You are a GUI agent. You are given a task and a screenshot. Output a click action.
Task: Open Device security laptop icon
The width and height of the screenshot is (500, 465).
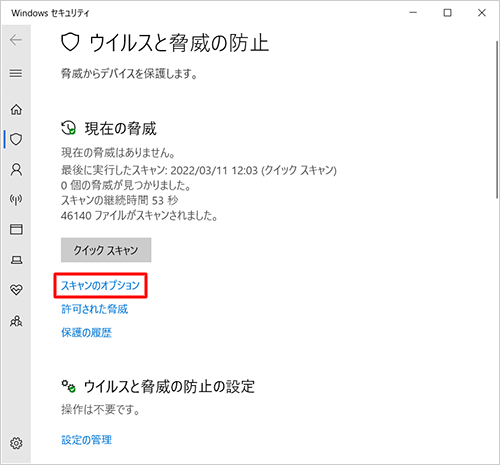pyautogui.click(x=16, y=260)
